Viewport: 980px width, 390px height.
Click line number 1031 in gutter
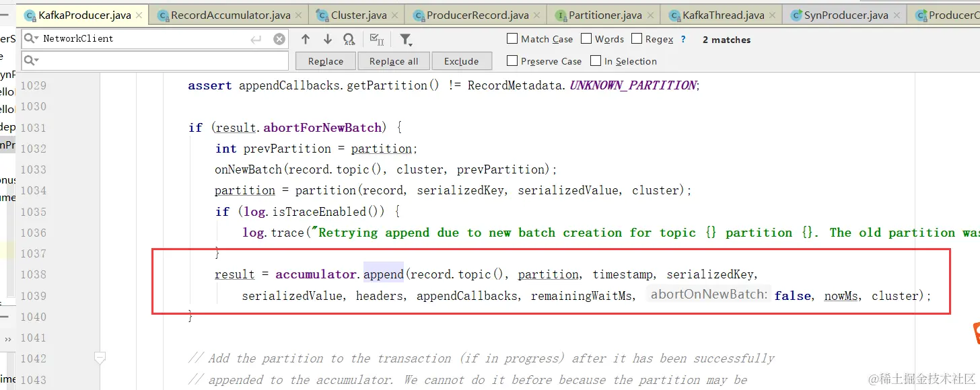point(33,128)
